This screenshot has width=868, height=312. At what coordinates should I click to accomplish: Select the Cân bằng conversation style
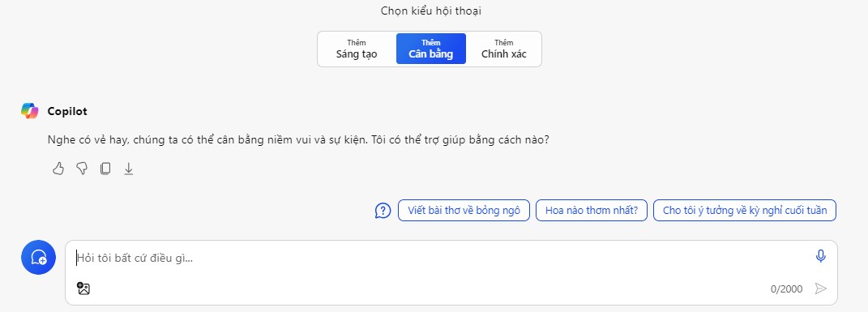[x=430, y=49]
